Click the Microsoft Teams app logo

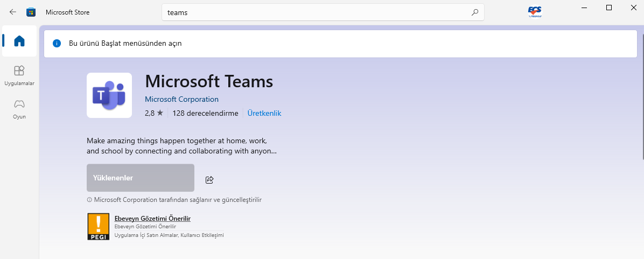point(109,95)
